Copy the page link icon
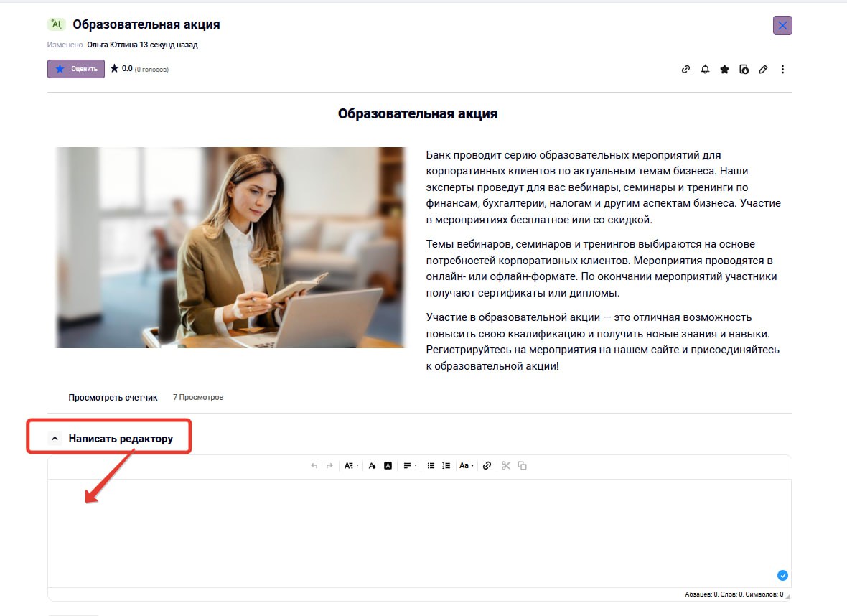This screenshot has width=847, height=616. [685, 69]
